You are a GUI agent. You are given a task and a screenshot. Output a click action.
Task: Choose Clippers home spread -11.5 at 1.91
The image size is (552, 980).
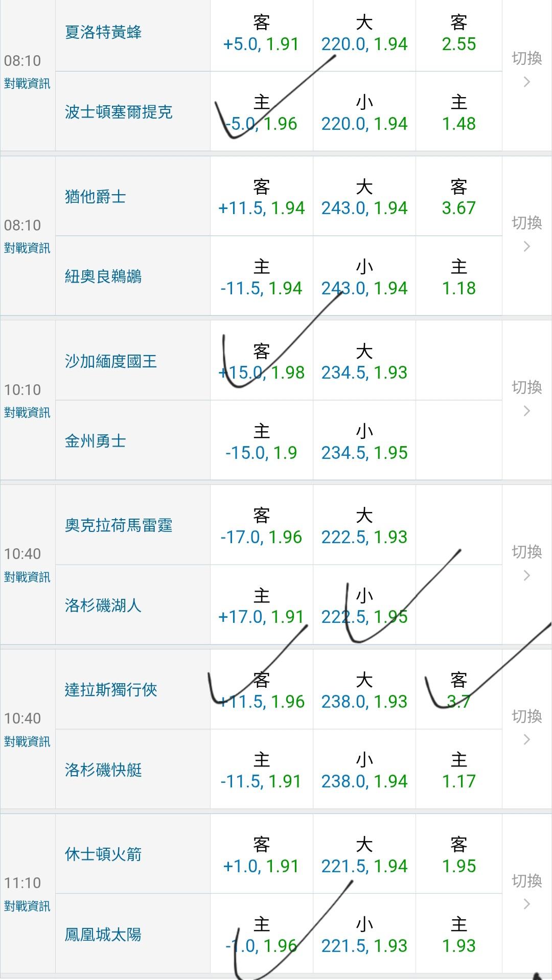pyautogui.click(x=261, y=772)
